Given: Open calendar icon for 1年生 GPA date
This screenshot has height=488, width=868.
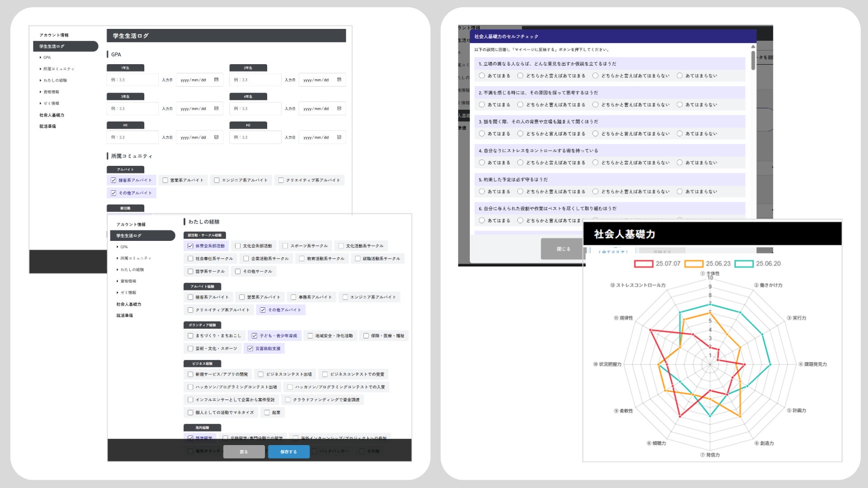Looking at the screenshot, I should 216,80.
